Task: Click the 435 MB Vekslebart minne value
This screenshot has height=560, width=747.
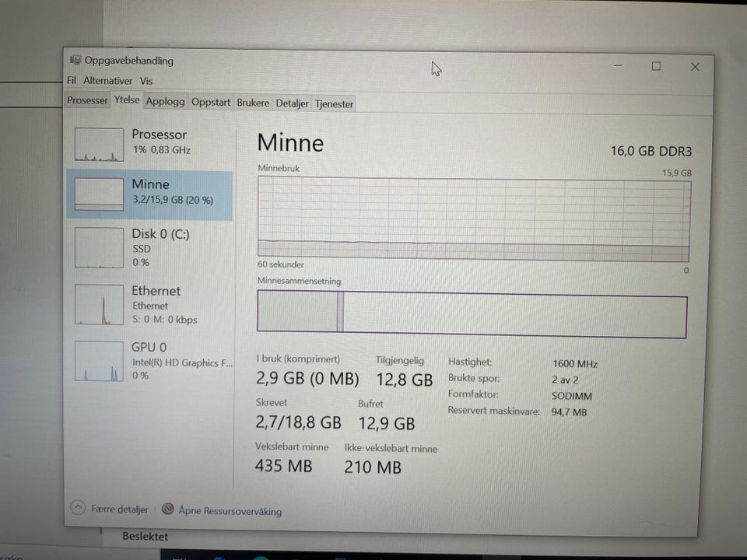Action: point(283,465)
